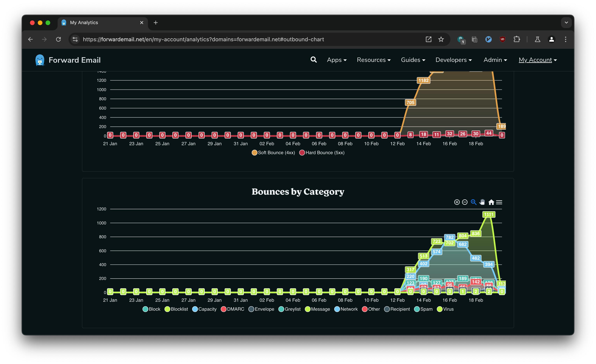Bookmark page with the star icon
This screenshot has width=596, height=364.
[441, 39]
